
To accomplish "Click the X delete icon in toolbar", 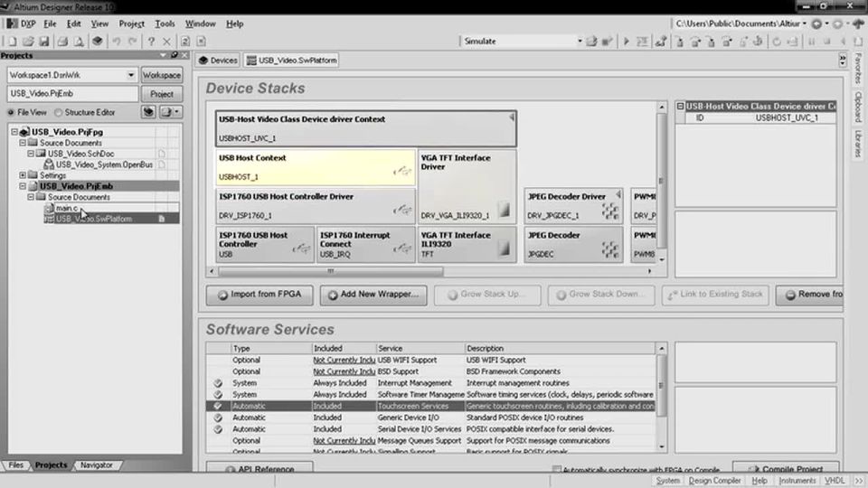I will coord(166,42).
